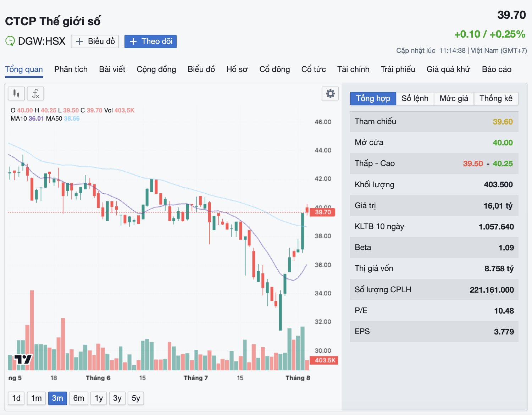The height and width of the screenshot is (415, 532).
Task: Click the TradingView logo on chart
Action: [23, 359]
